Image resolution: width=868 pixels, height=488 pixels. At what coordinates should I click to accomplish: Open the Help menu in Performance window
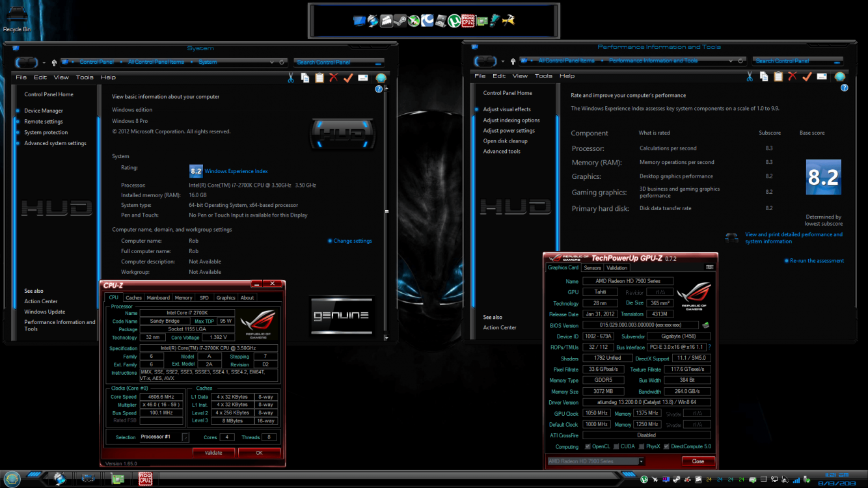(x=567, y=75)
